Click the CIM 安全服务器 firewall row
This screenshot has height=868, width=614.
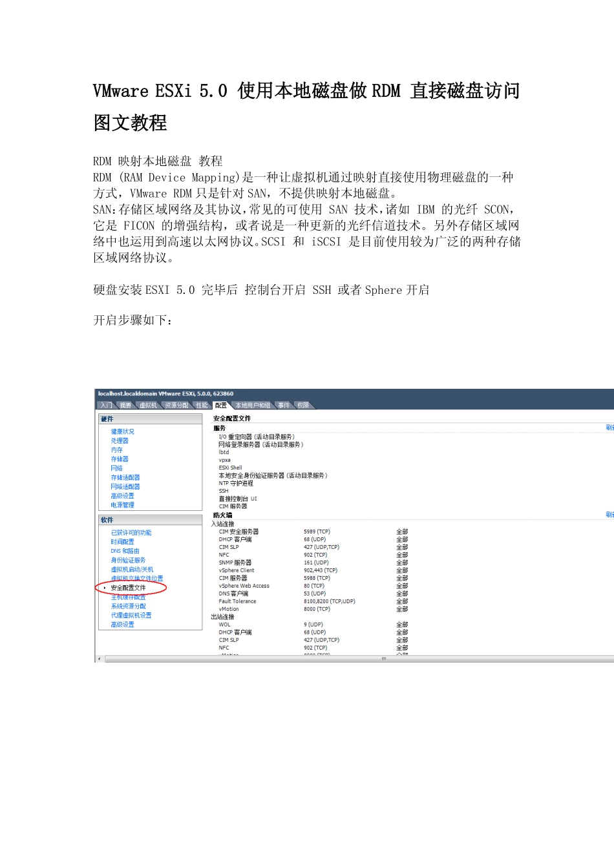click(x=313, y=532)
